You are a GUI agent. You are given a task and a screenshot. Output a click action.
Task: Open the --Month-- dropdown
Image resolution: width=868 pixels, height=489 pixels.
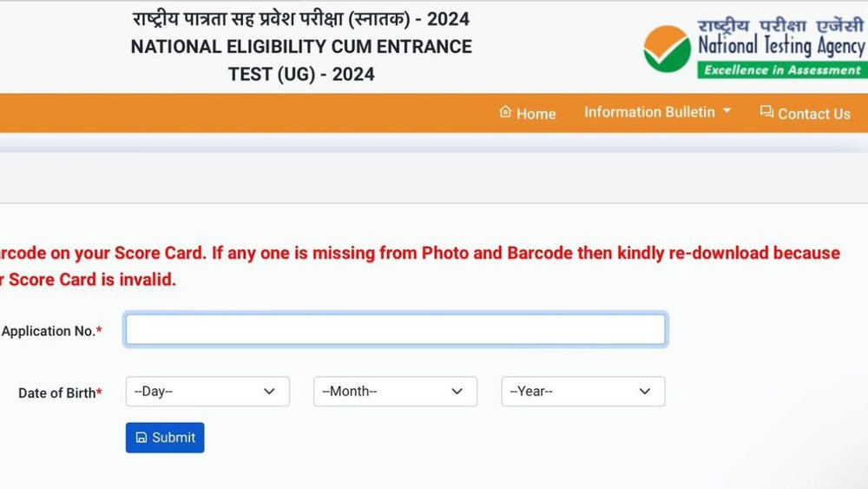pyautogui.click(x=395, y=392)
